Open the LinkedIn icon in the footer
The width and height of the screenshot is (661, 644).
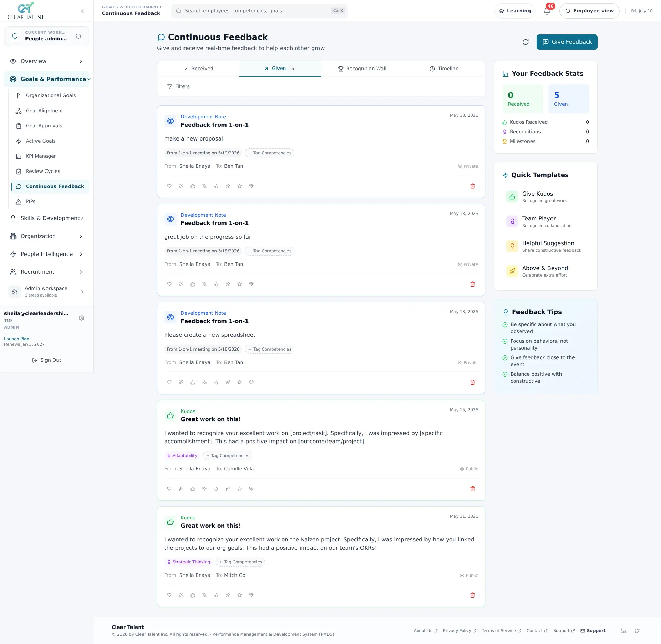pyautogui.click(x=623, y=631)
